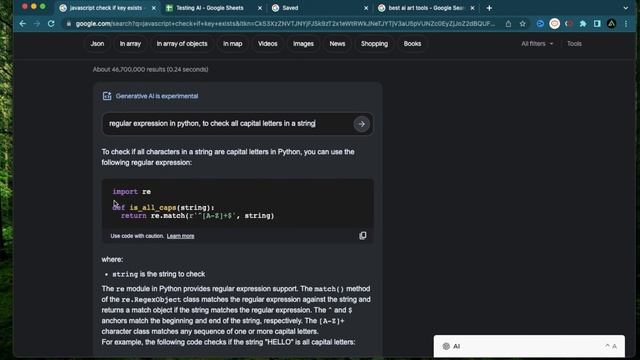Screen dimensions: 640x360
Task: Click the browser address bar URL
Action: tap(285, 24)
